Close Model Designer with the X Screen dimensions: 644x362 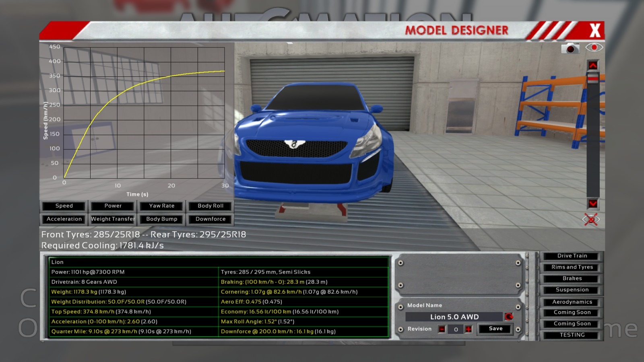pyautogui.click(x=594, y=31)
